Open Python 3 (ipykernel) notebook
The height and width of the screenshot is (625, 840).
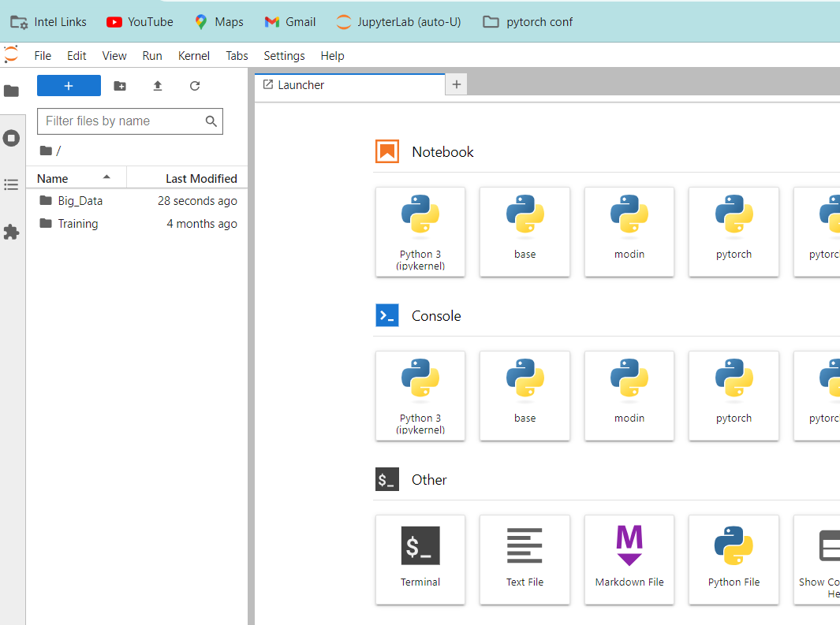tap(420, 232)
